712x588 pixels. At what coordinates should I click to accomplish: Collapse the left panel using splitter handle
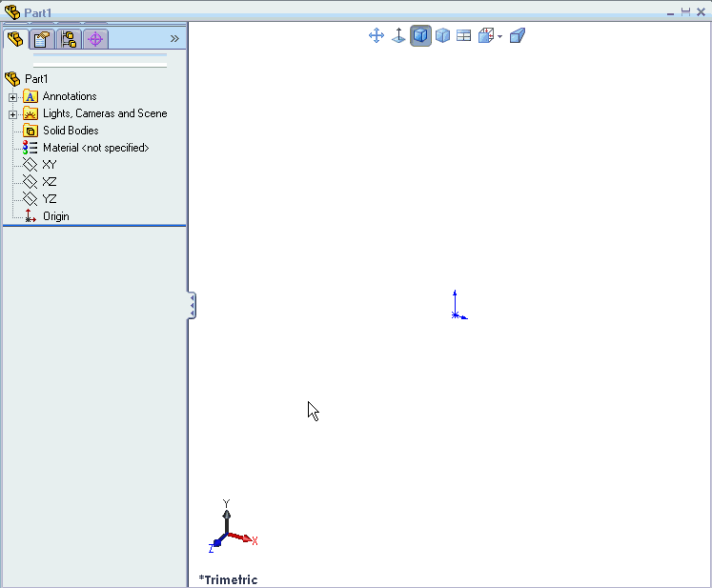coord(193,305)
